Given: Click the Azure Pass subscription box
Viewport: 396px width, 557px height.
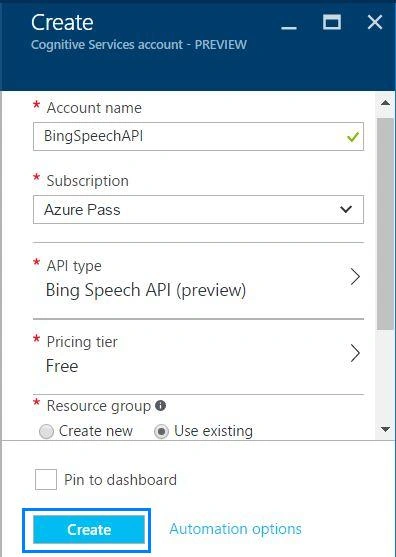Looking at the screenshot, I should 198,209.
